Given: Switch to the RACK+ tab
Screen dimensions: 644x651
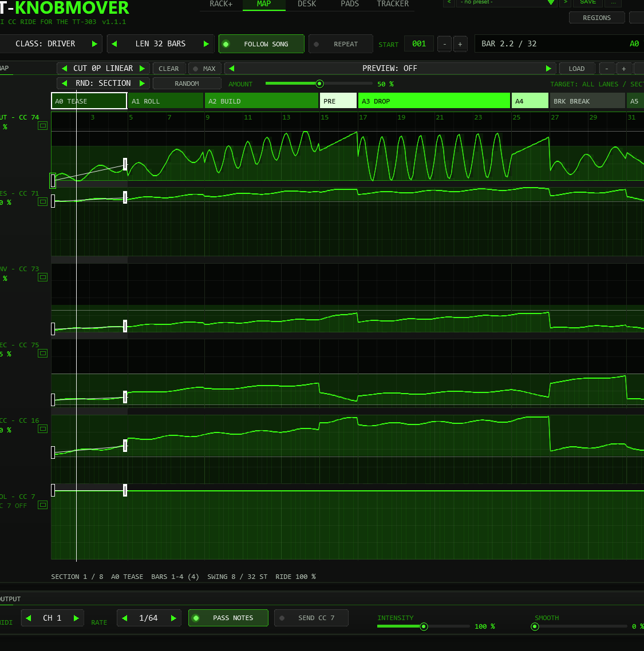Looking at the screenshot, I should 221,4.
